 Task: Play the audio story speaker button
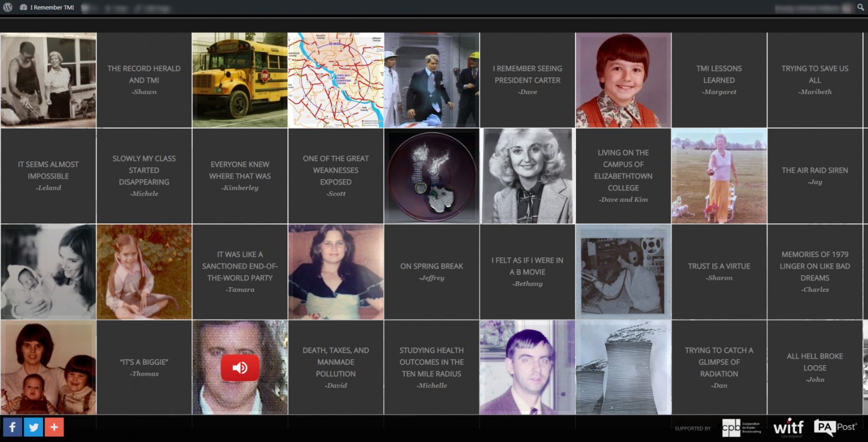tap(240, 367)
